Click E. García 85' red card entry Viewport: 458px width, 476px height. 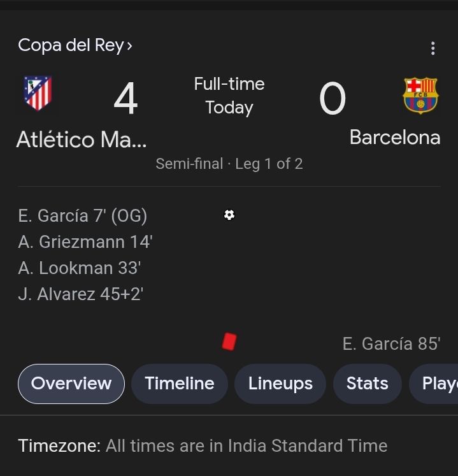coord(391,344)
